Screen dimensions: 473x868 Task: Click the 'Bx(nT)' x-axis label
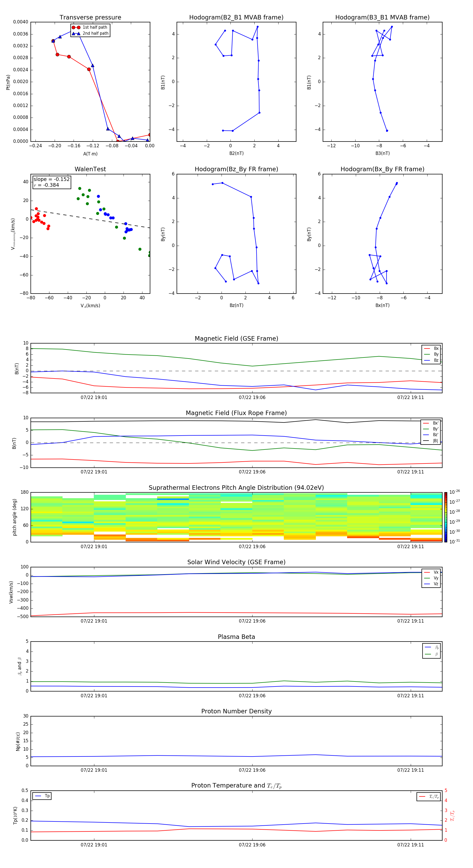(x=382, y=305)
